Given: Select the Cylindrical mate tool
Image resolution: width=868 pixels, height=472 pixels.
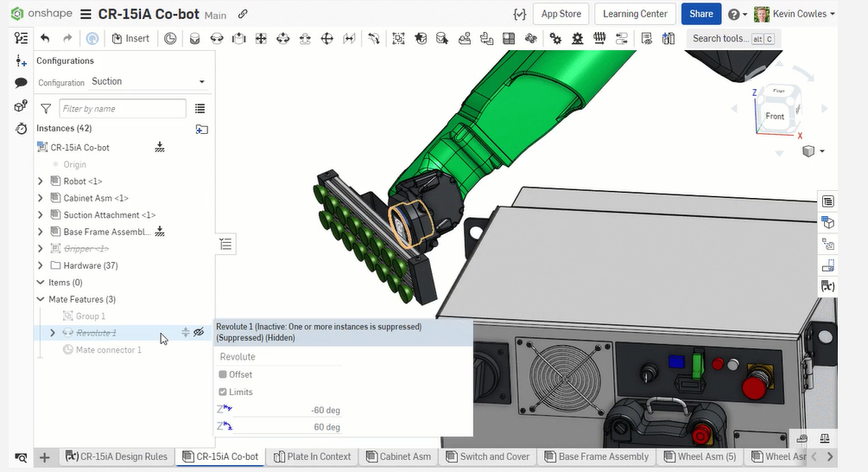Looking at the screenshot, I should 283,38.
